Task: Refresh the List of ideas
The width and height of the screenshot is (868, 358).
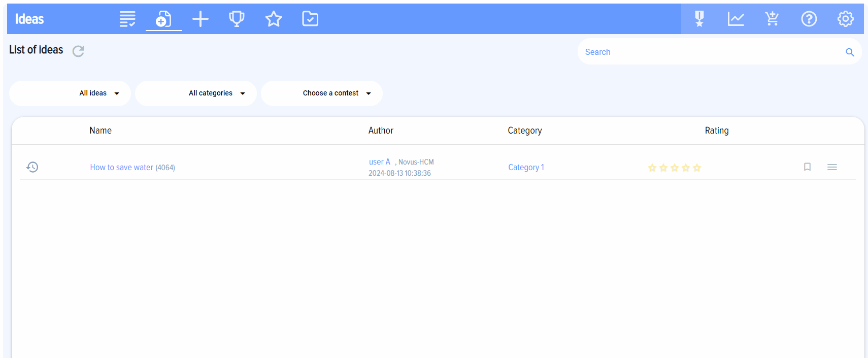Action: pyautogui.click(x=78, y=51)
